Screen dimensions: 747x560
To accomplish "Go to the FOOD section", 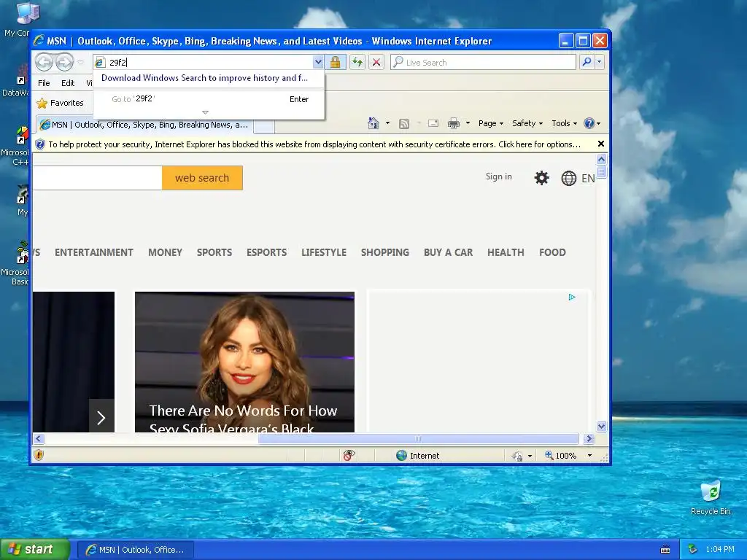I will (x=552, y=252).
